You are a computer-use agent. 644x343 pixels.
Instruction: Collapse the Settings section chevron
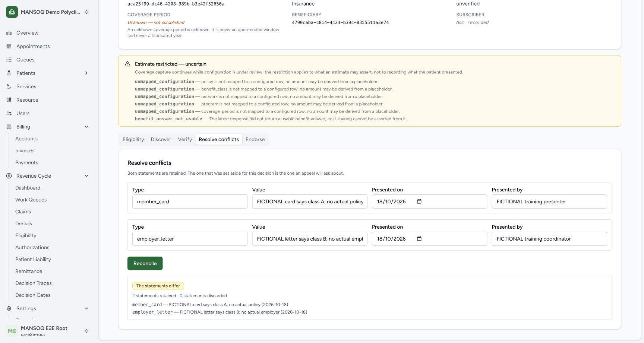click(86, 308)
